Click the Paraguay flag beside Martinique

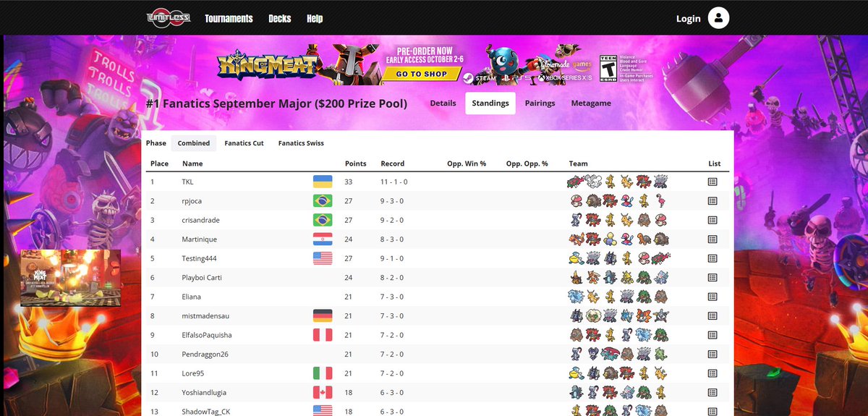click(x=322, y=239)
